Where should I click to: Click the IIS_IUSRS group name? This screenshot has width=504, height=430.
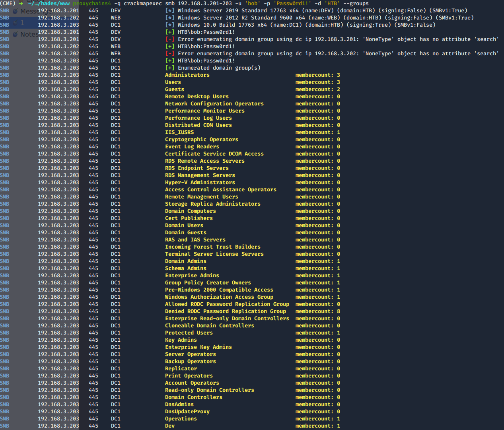tap(179, 132)
